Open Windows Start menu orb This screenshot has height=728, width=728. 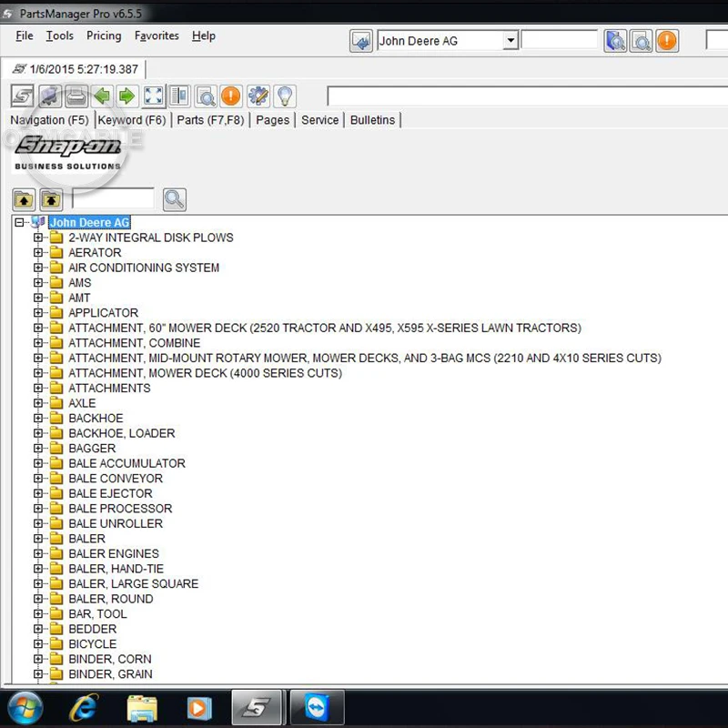(25, 708)
